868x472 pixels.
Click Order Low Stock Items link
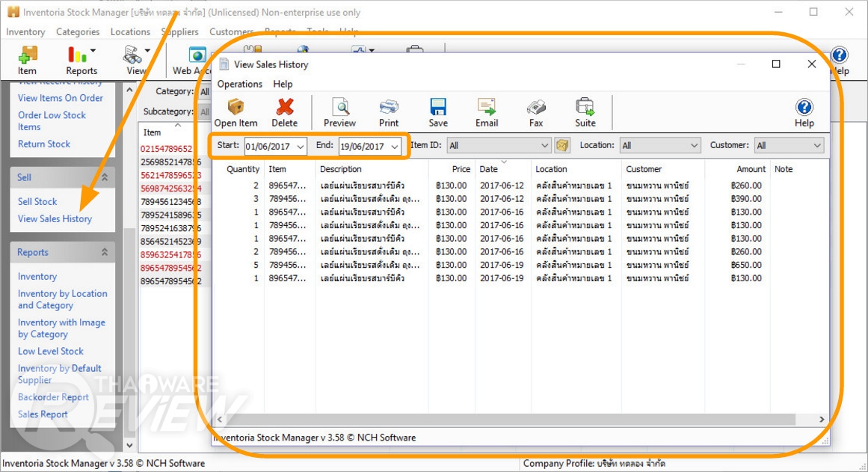(52, 120)
